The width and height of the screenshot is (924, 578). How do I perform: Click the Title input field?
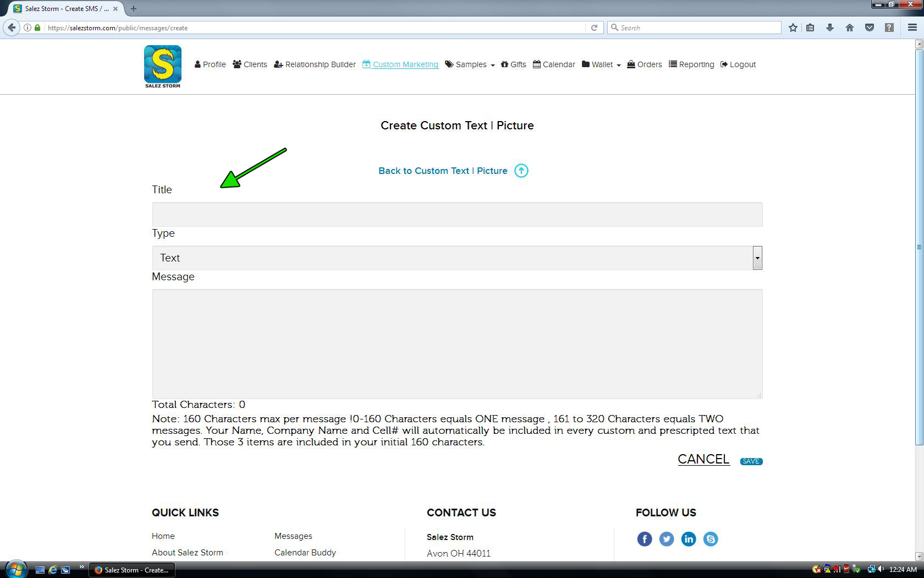pos(457,214)
